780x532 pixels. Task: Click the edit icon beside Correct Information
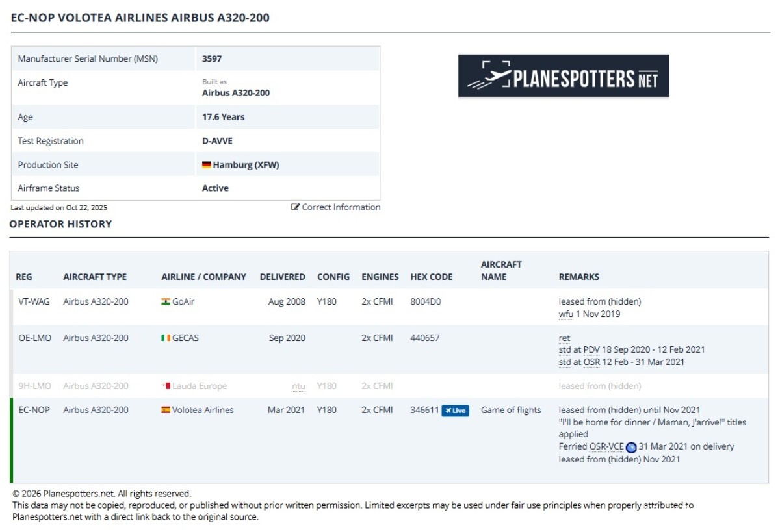tap(295, 207)
